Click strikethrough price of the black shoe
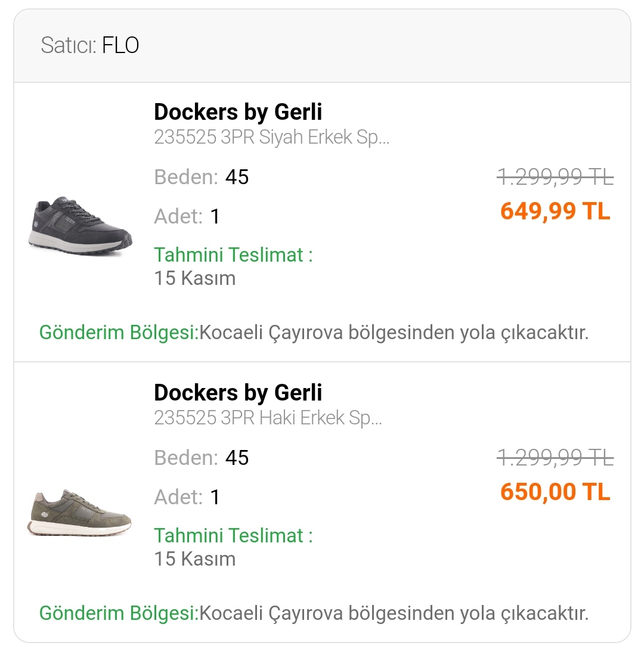Screen dimensions: 644x661 click(x=555, y=176)
